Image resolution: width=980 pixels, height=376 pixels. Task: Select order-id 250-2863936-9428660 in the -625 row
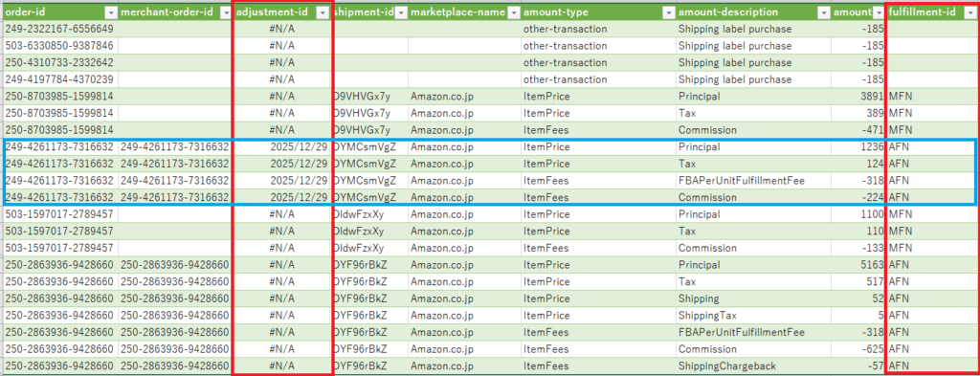[60, 348]
